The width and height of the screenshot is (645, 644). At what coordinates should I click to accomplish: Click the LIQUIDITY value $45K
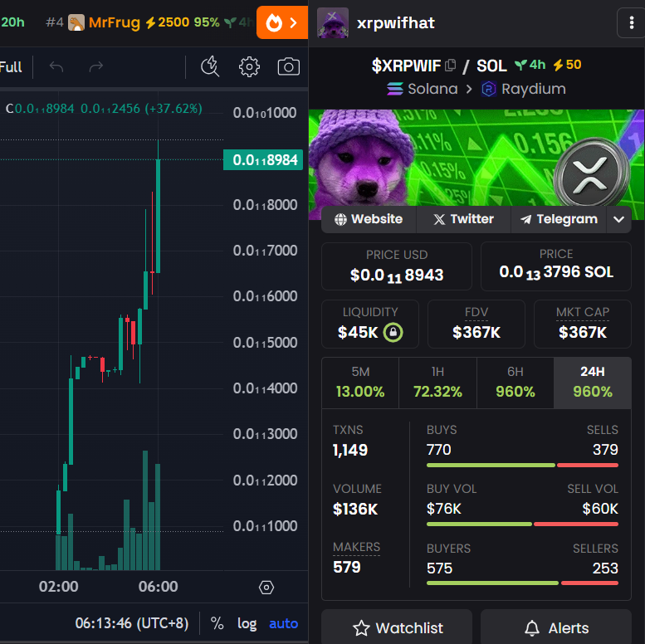tap(358, 332)
